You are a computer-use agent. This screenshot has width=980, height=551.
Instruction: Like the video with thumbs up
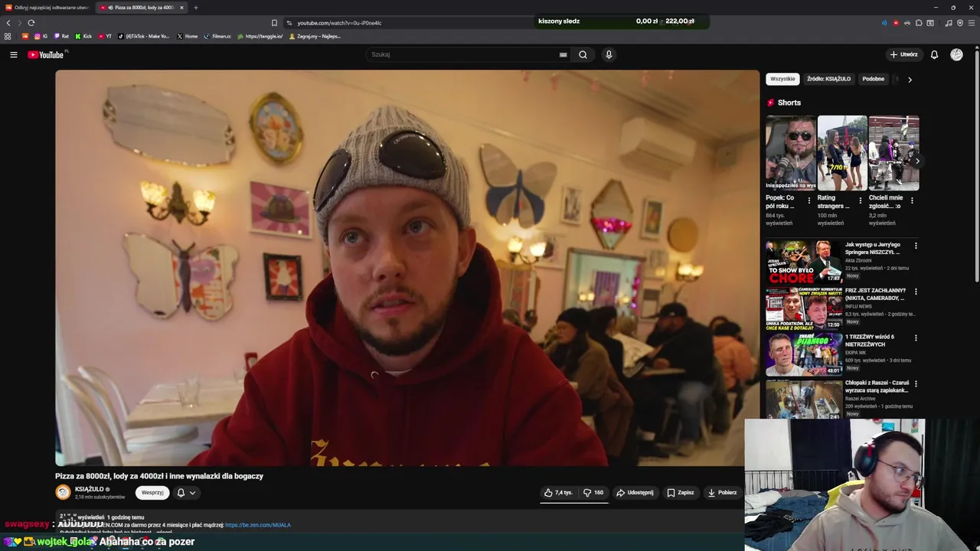coord(558,493)
